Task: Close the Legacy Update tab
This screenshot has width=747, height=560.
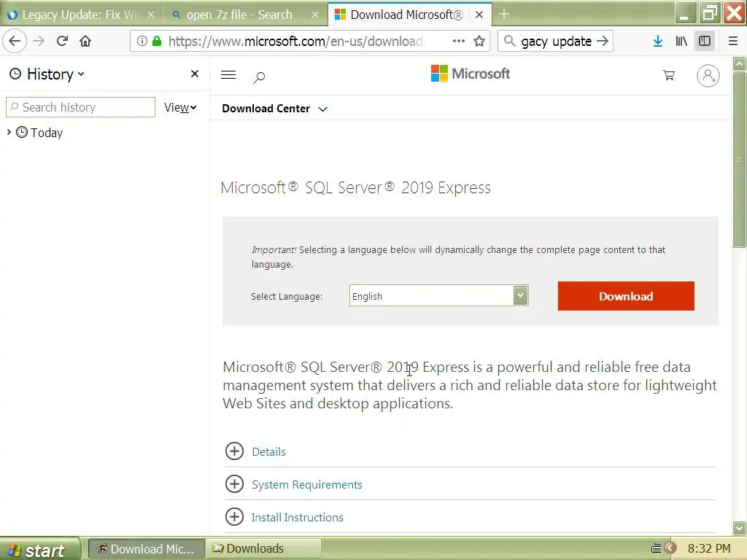Action: coord(151,15)
